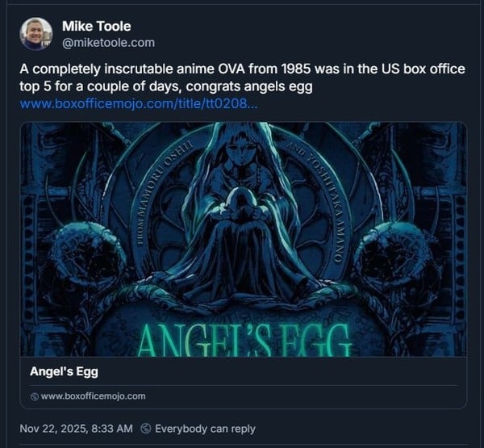Viewport: 484px width, 448px height.
Task: Click Mike Toole's profile avatar
Action: coord(36,34)
